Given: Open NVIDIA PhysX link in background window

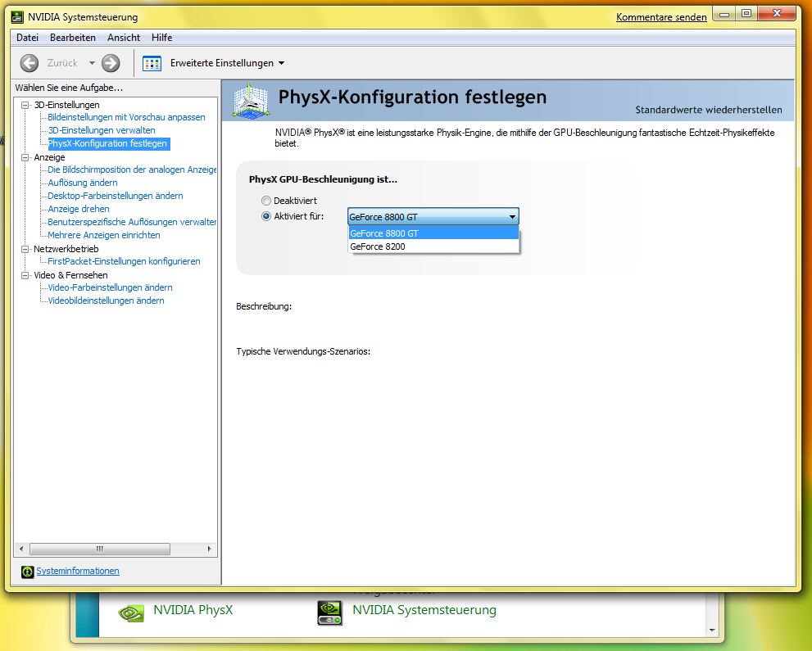Looking at the screenshot, I should [x=193, y=609].
